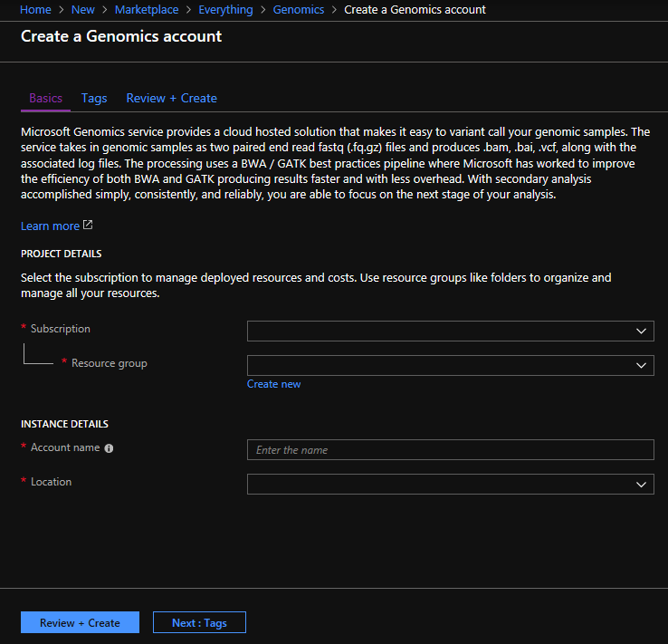Switch to the Tags tab
Screen dimensions: 668x644
pos(94,99)
